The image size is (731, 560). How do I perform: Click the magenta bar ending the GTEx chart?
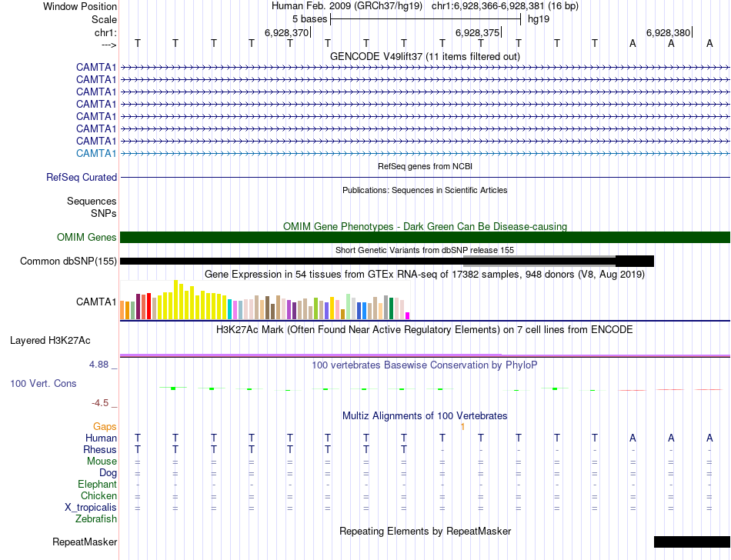(x=408, y=316)
